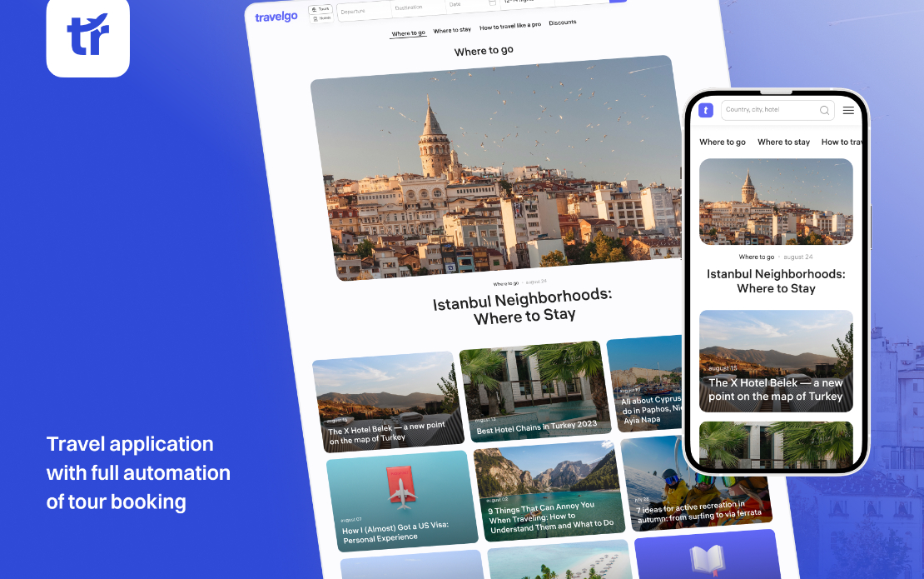Open 'Istanbul Neighborhoods: Where to Stay' desktop headline
This screenshot has width=924, height=579.
point(524,307)
